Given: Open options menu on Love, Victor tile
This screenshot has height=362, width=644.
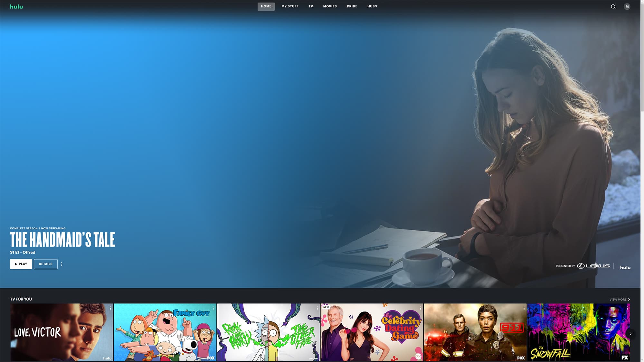Looking at the screenshot, I should point(110,308).
